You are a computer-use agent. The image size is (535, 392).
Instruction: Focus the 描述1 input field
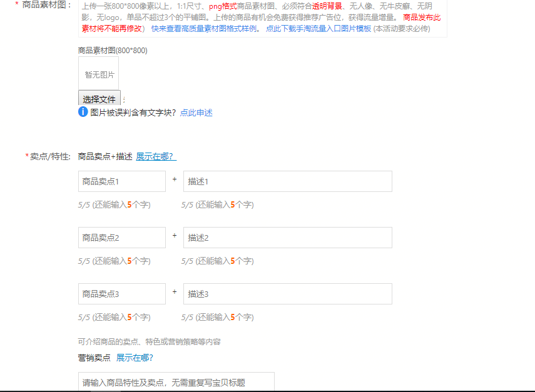click(x=288, y=181)
